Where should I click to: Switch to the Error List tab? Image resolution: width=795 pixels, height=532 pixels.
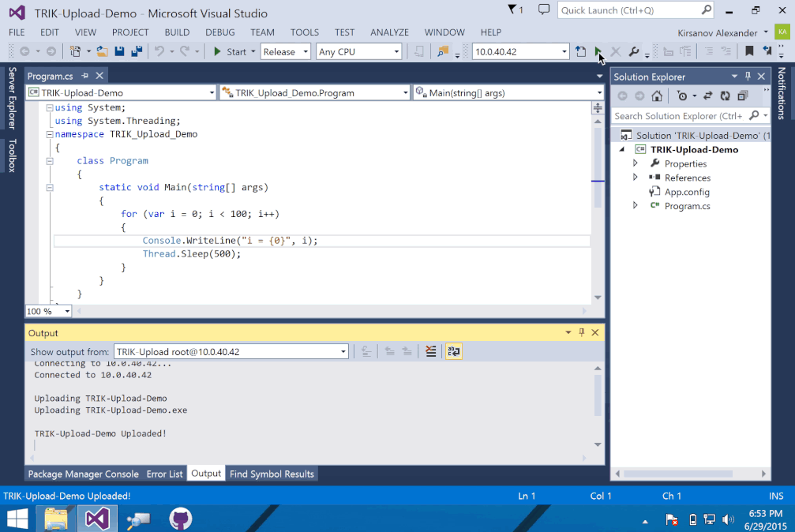tap(164, 474)
